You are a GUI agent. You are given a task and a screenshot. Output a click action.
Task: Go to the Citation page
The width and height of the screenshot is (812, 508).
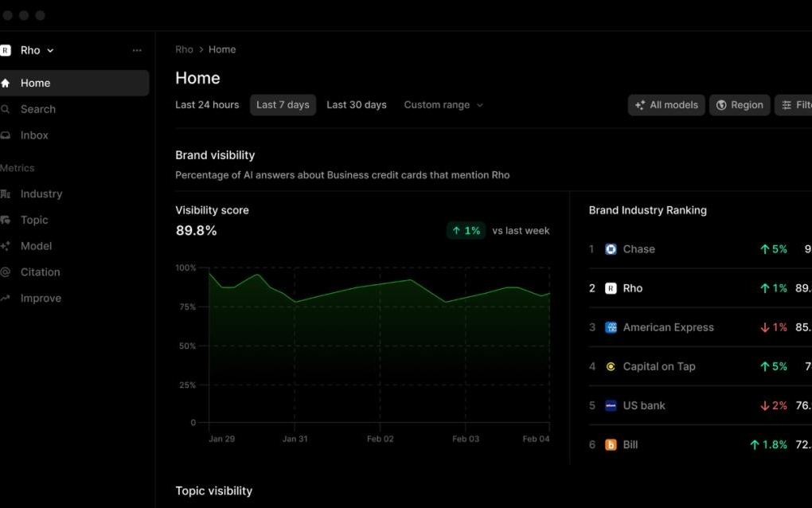pyautogui.click(x=41, y=272)
